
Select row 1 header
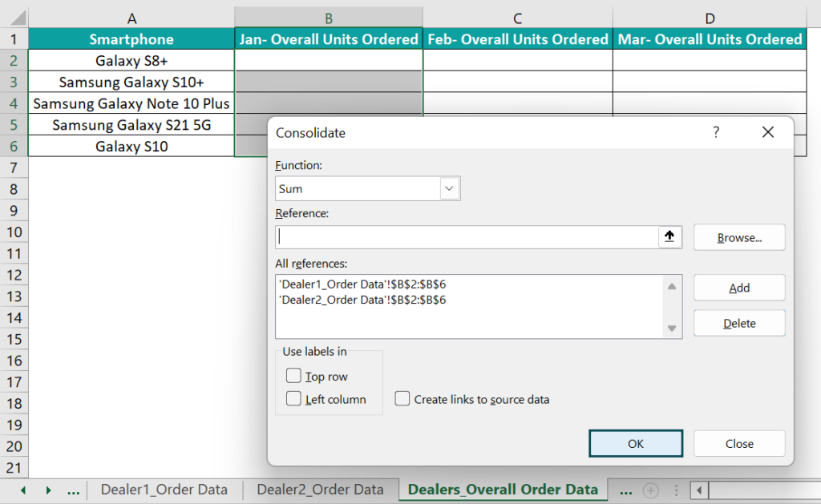click(14, 38)
